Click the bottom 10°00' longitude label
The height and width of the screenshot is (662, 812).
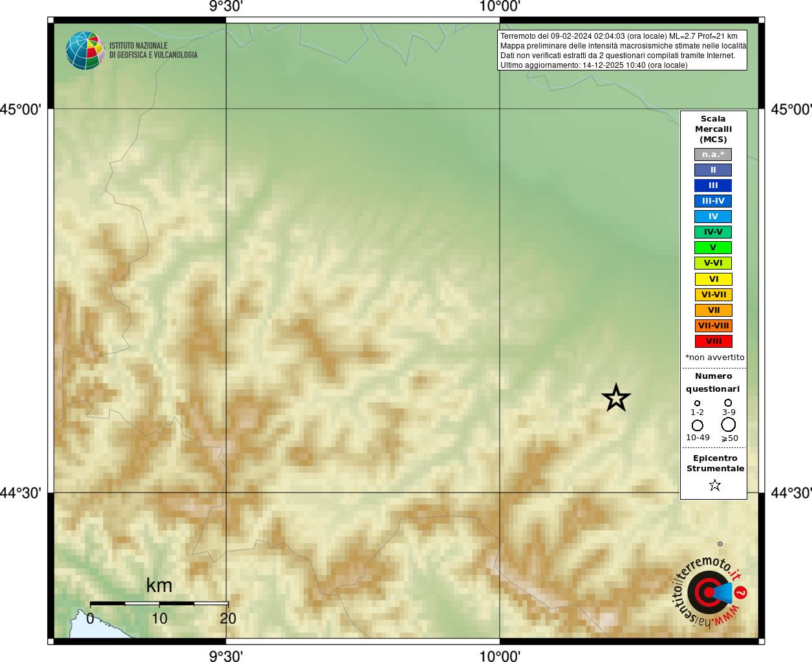point(500,656)
